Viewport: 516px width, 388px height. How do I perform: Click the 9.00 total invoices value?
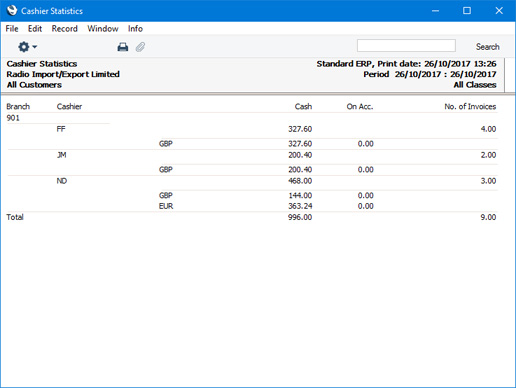pos(488,217)
